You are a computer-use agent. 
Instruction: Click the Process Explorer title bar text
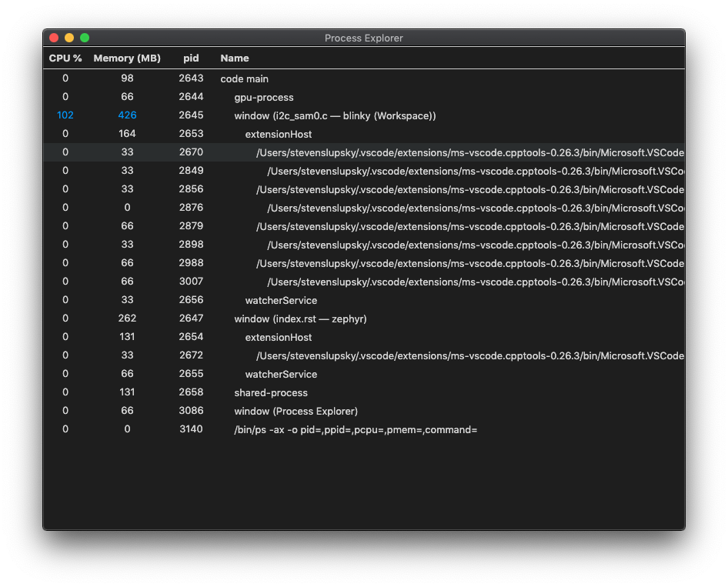click(363, 38)
